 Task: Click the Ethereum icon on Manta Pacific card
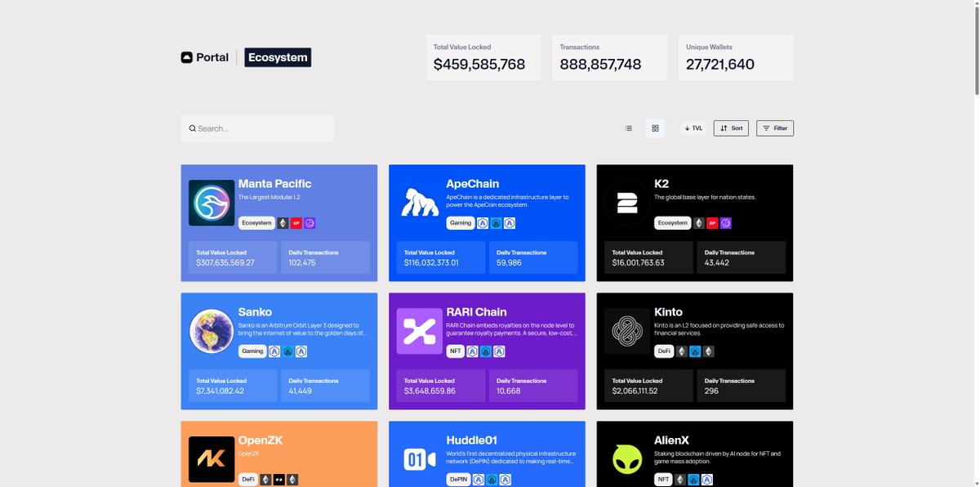283,223
